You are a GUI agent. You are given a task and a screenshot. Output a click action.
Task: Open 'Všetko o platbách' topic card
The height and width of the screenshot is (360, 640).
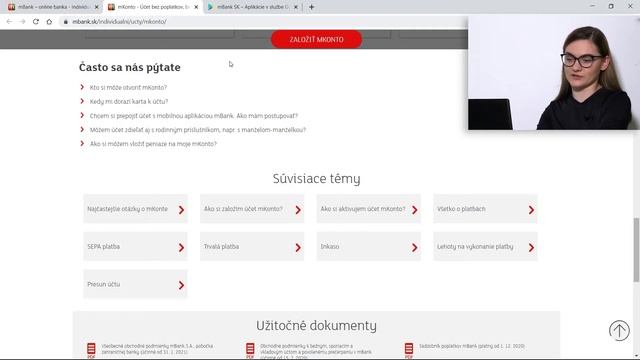pos(485,209)
